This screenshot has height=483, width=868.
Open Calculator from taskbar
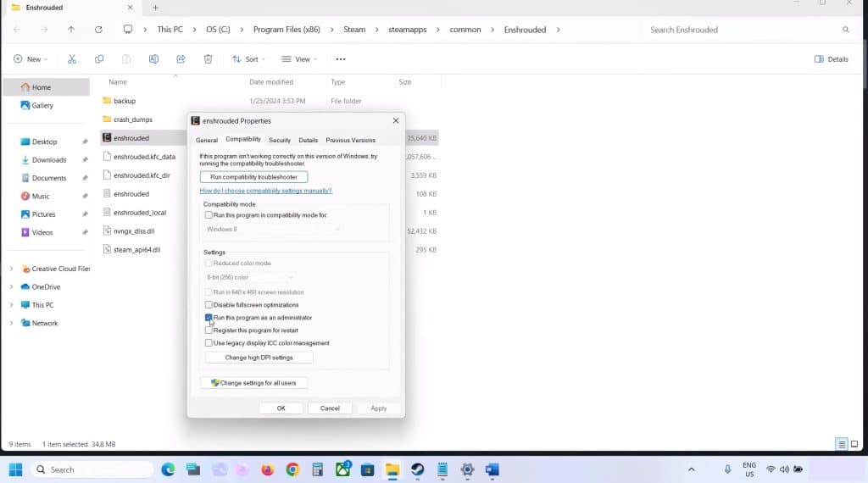click(x=317, y=469)
